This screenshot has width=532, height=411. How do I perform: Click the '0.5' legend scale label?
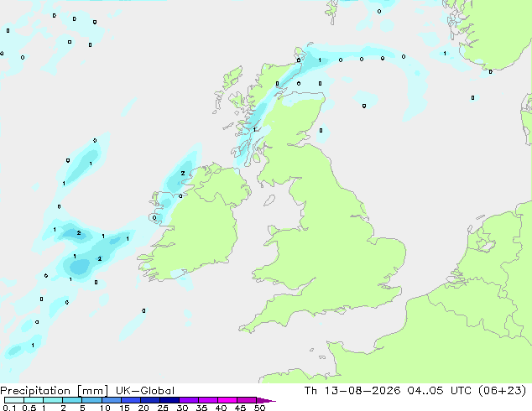coord(29,408)
